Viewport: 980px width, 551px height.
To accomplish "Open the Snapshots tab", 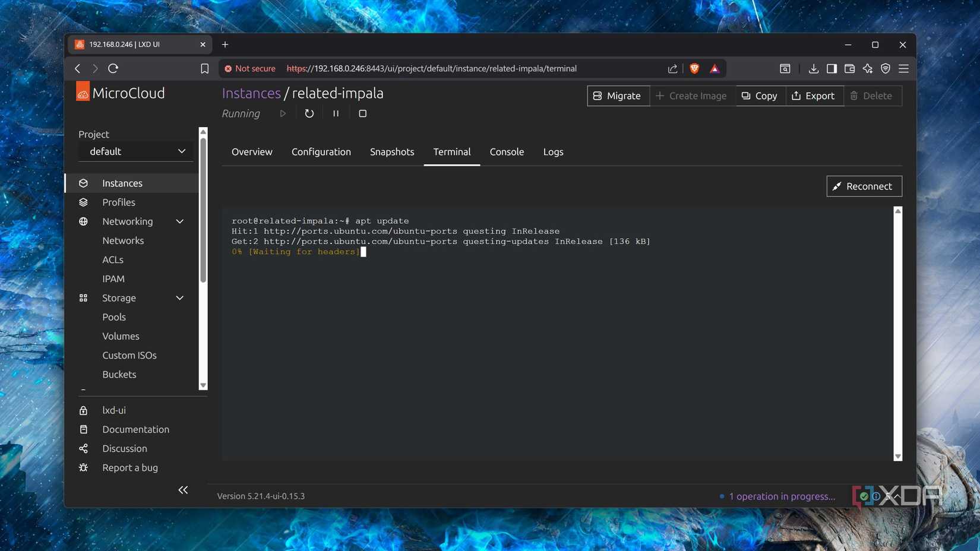I will point(392,151).
